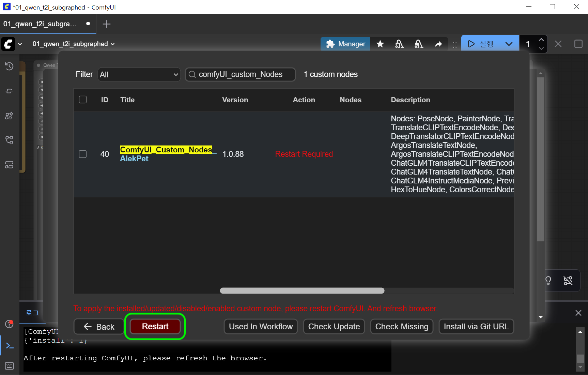Toggle link visibility icon on canvas toolbar

[x=568, y=281]
